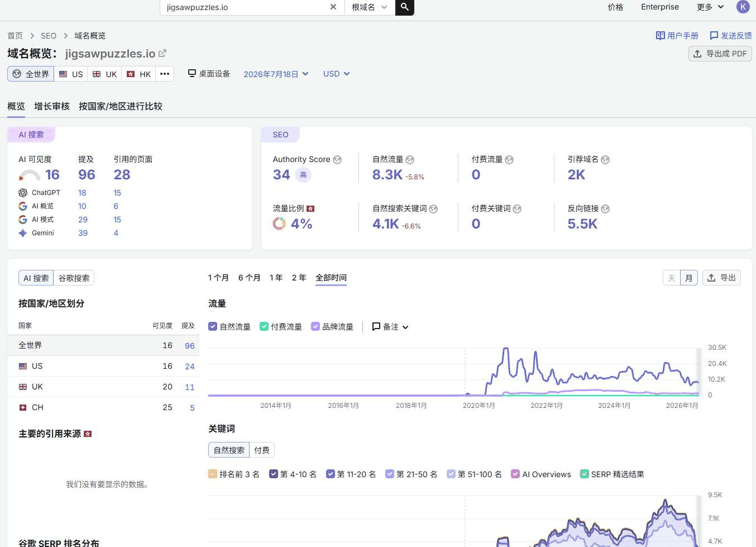Switch chart granularity to 天
The height and width of the screenshot is (547, 756).
click(672, 278)
